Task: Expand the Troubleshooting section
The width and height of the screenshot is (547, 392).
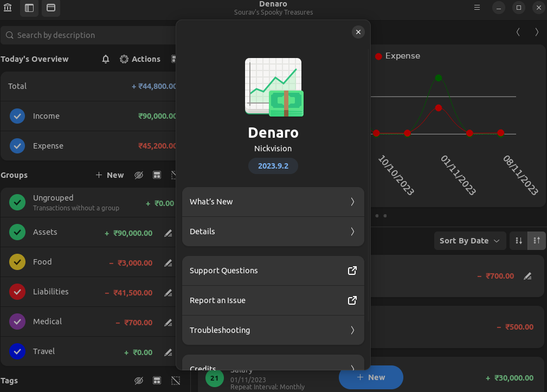Action: pos(273,330)
